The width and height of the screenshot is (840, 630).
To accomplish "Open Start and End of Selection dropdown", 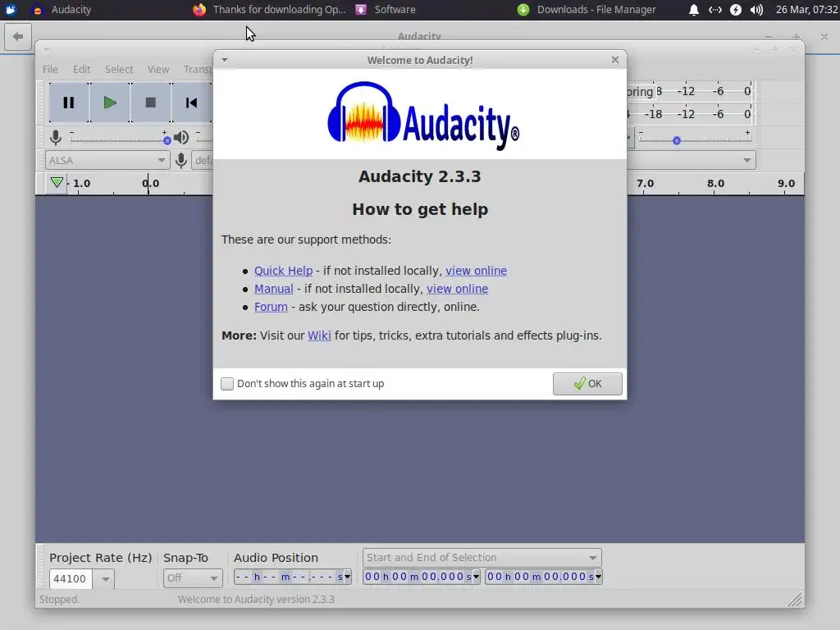I will (482, 558).
